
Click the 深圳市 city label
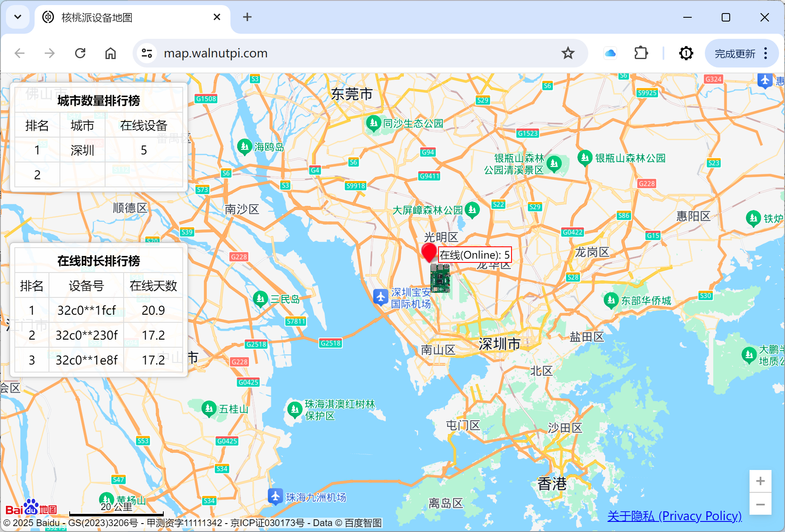point(500,344)
